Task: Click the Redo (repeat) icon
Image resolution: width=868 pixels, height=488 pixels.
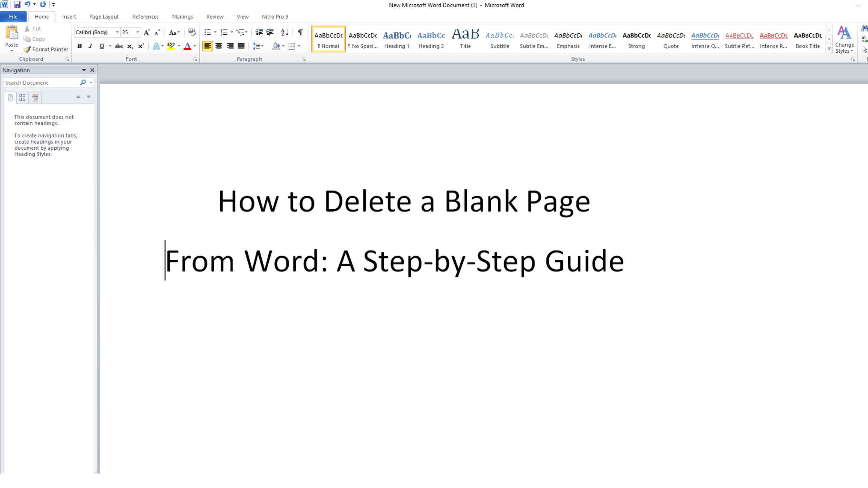Action: 43,5
